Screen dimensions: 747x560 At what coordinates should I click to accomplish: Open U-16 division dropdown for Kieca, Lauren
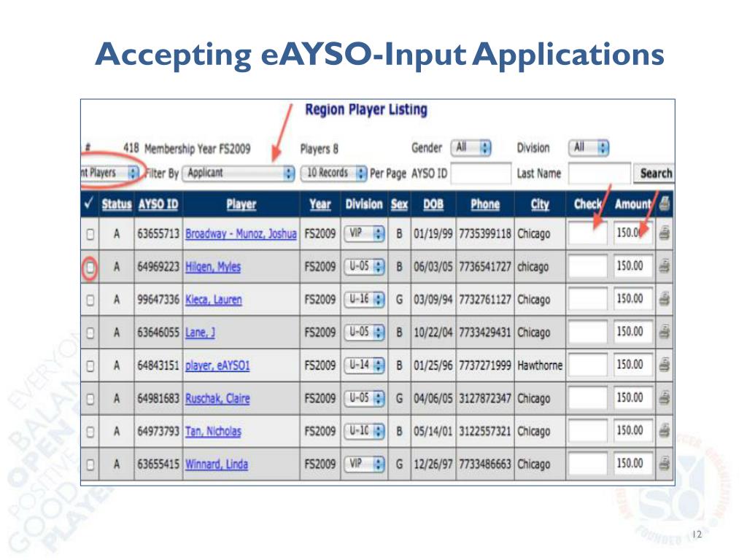pos(365,299)
